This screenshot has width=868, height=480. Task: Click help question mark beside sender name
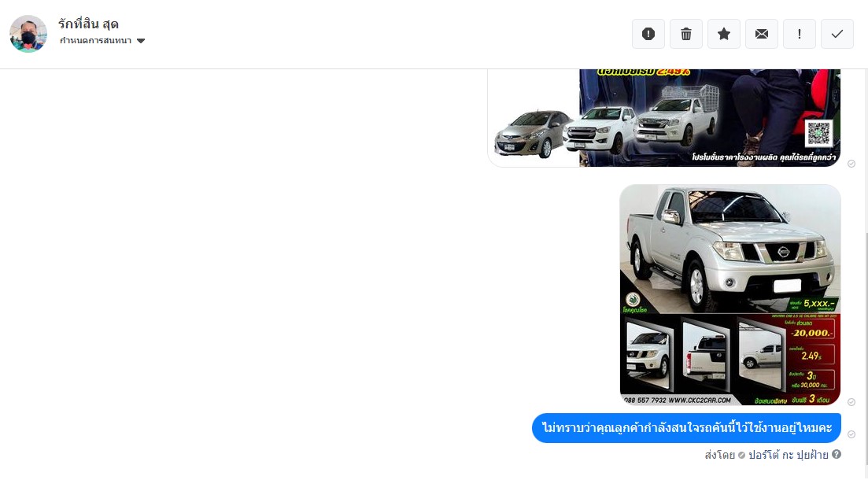(x=837, y=455)
